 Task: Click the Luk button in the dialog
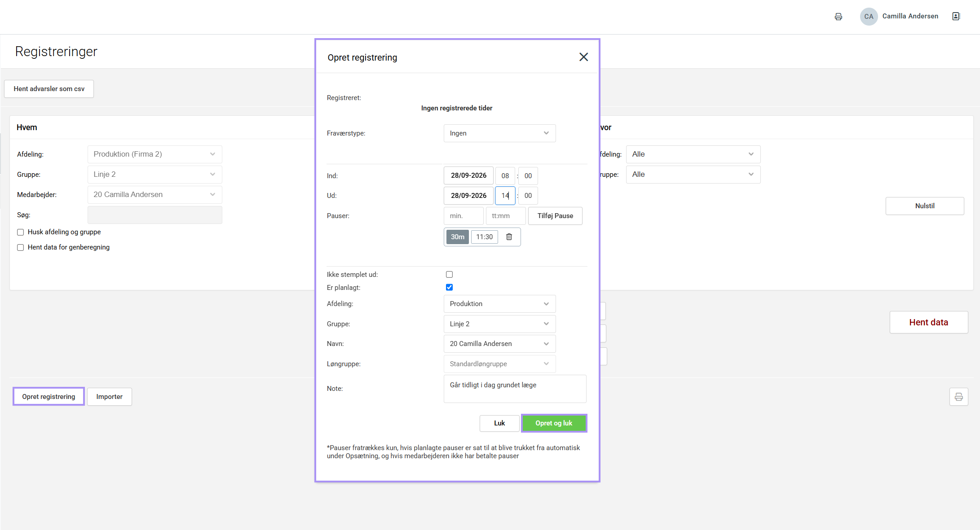tap(499, 423)
